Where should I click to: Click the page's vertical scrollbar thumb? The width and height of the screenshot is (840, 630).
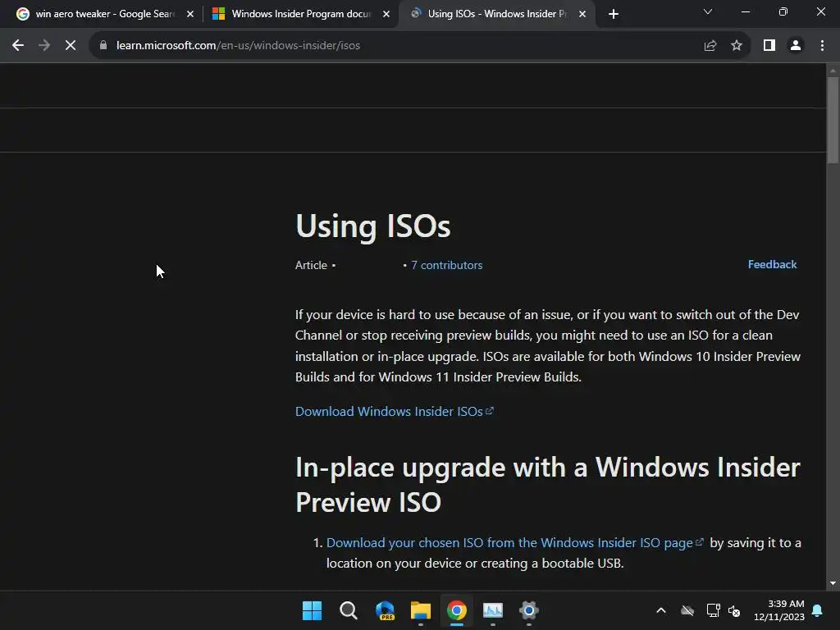pyautogui.click(x=833, y=120)
